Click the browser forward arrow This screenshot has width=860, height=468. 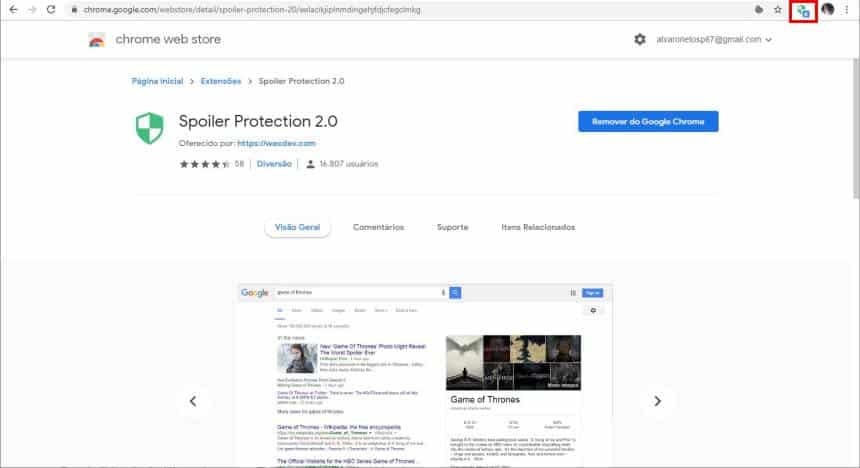pyautogui.click(x=32, y=9)
